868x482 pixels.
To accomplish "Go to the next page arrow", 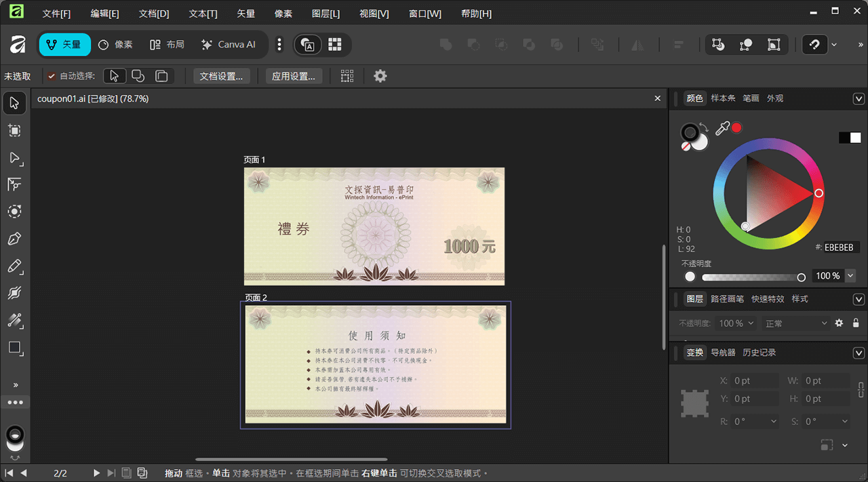I will click(96, 473).
